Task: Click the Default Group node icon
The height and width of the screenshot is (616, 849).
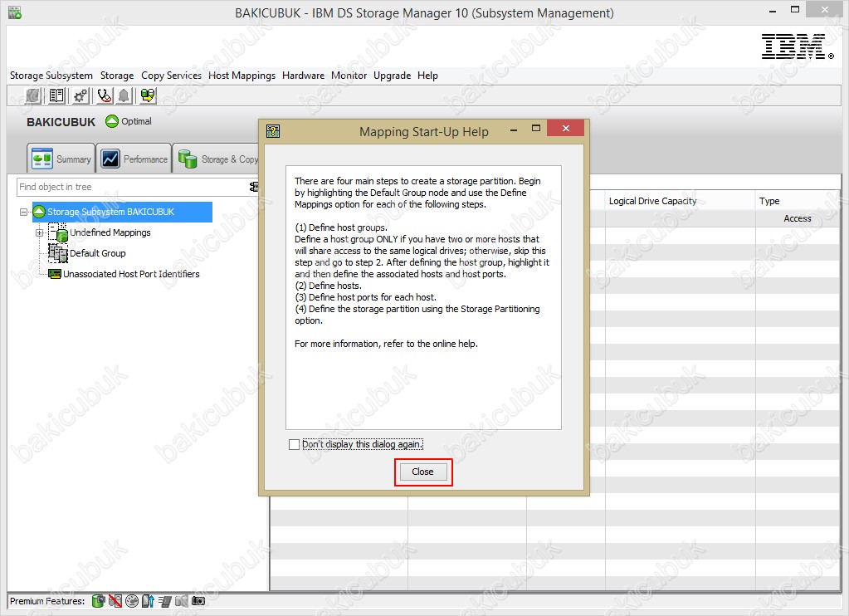Action: point(58,253)
